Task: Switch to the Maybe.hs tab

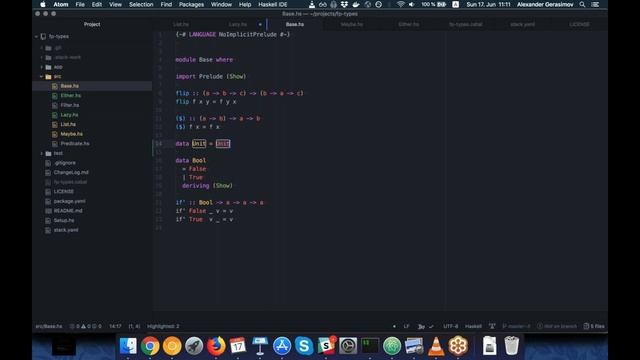Action: click(352, 24)
